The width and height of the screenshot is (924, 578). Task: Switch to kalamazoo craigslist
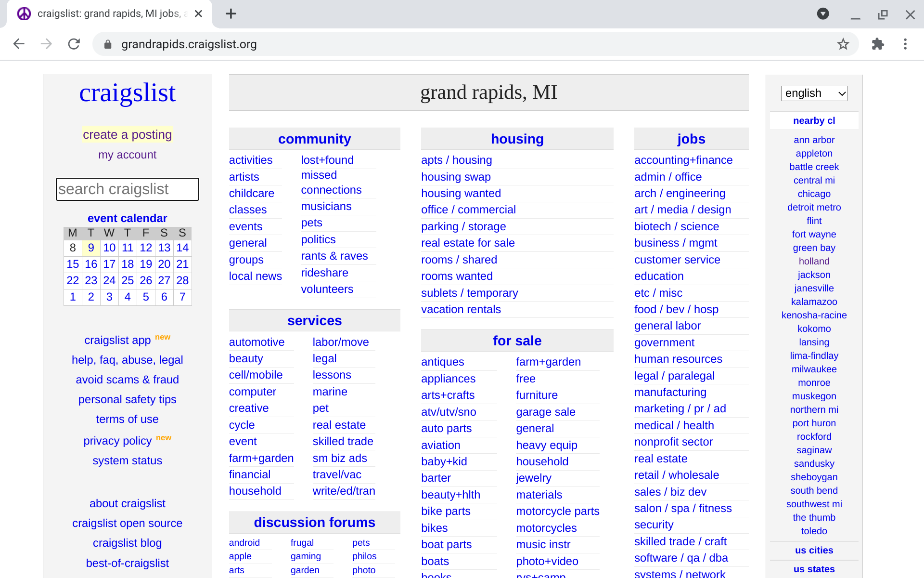(814, 302)
